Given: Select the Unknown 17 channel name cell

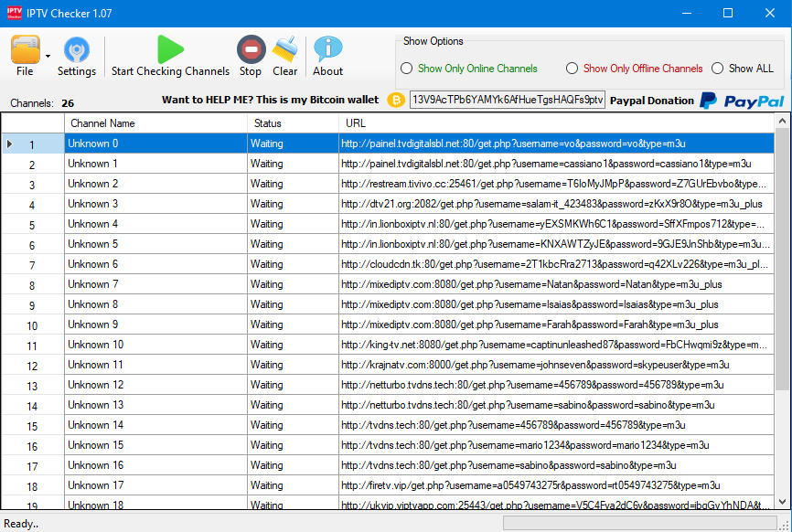Looking at the screenshot, I should [x=156, y=485].
